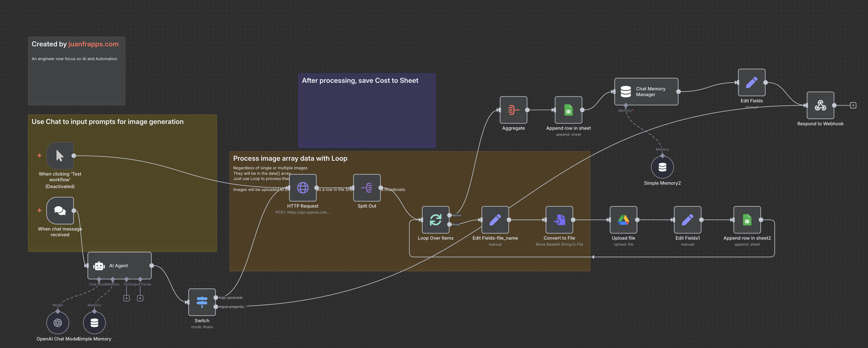Viewport: 868px width, 348px height.
Task: Open the AI Agent node
Action: (119, 265)
